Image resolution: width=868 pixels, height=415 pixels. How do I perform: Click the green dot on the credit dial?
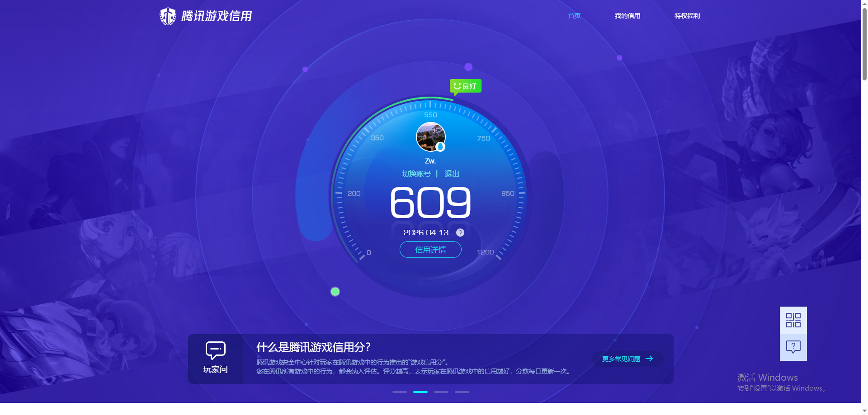[335, 292]
